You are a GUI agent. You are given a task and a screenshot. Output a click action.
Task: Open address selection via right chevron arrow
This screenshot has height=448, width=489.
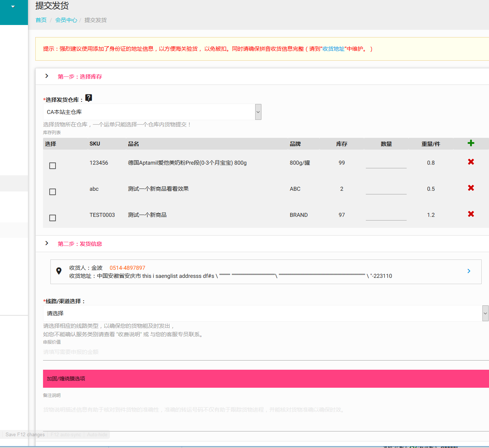(469, 271)
